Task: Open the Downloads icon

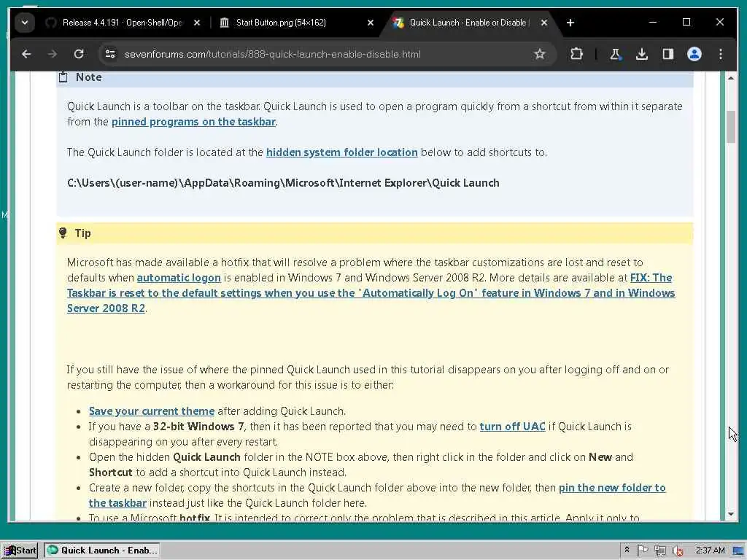Action: (x=642, y=54)
